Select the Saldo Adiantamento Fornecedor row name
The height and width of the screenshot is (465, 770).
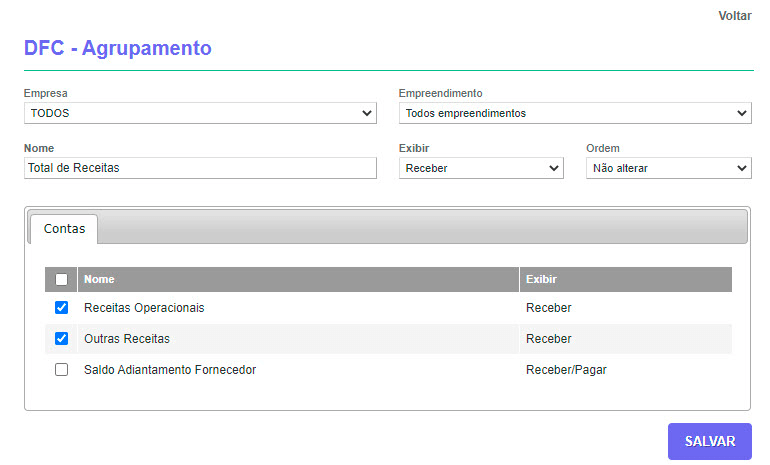(170, 370)
